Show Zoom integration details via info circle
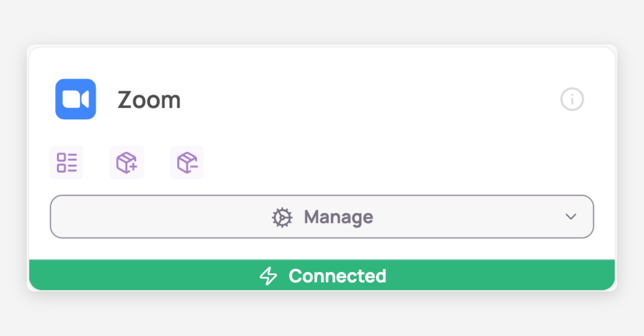This screenshot has height=336, width=644. pyautogui.click(x=572, y=99)
